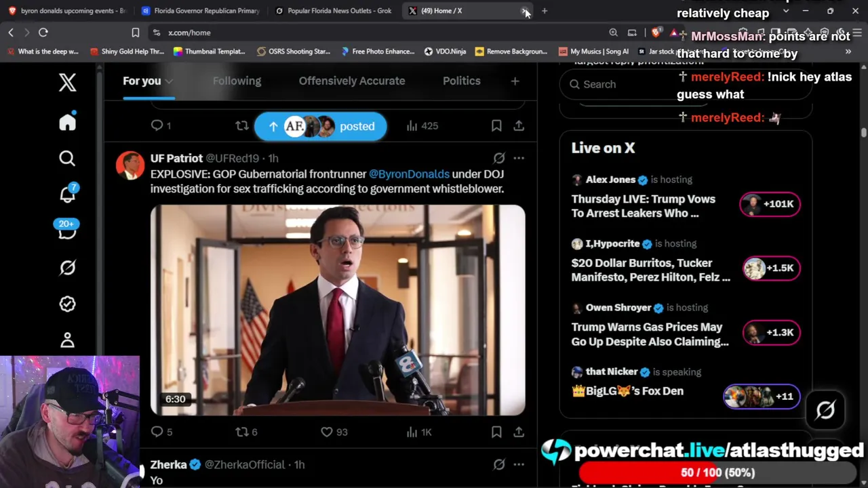Screen dimensions: 868x488
Task: Play the 6:30 press conference video
Action: (x=338, y=310)
